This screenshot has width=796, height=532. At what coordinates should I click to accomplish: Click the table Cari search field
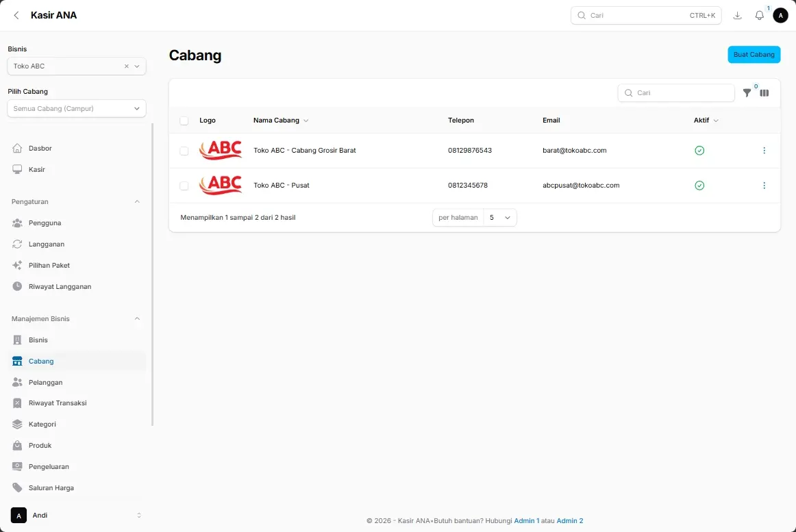click(676, 93)
